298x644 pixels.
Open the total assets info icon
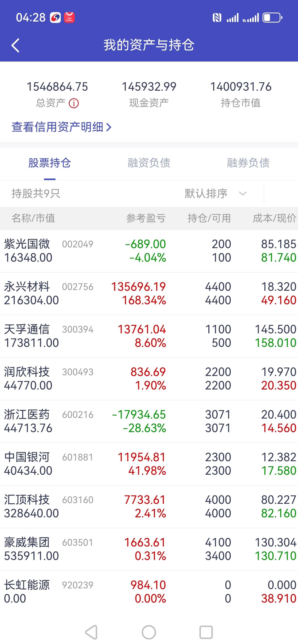74,103
